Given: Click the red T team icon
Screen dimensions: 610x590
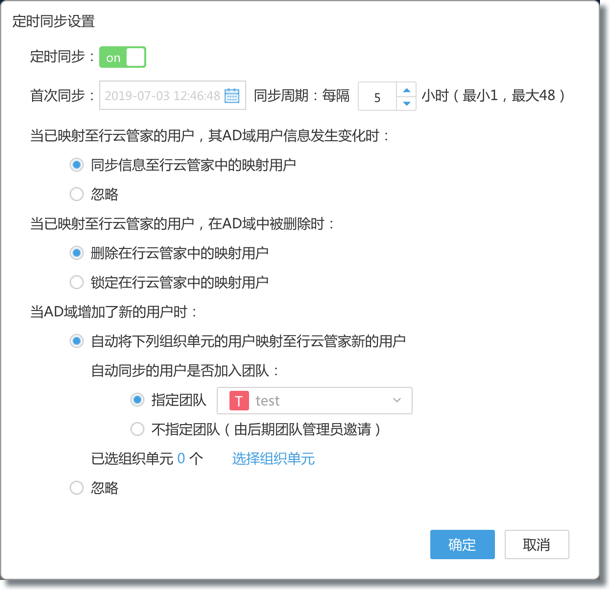Looking at the screenshot, I should tap(239, 401).
